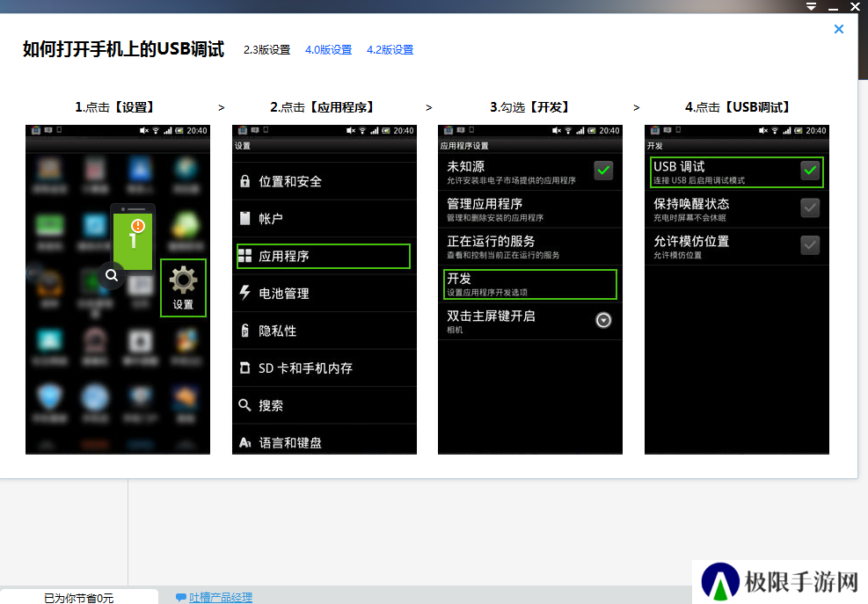Screen dimensions: 868x604
Task: Click the 已为你节省0元 status label
Action: 78,598
